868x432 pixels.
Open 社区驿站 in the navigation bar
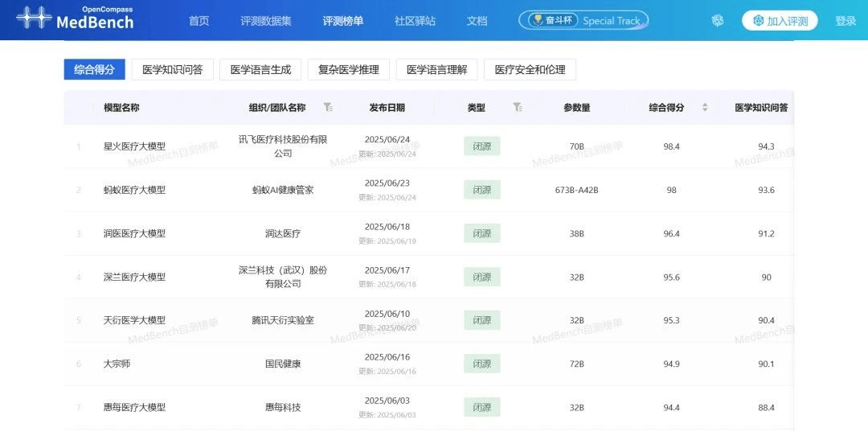(415, 21)
